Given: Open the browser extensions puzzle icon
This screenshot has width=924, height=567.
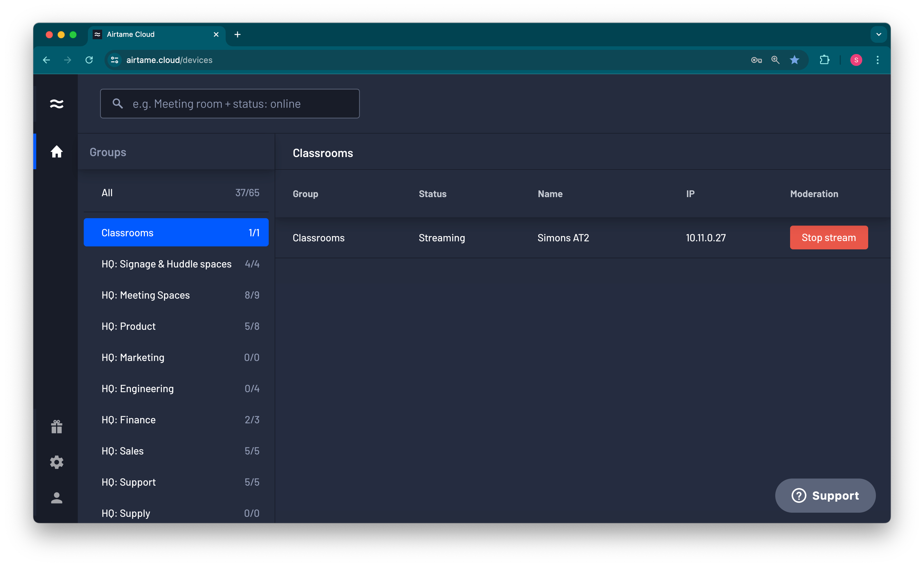Looking at the screenshot, I should pyautogui.click(x=824, y=60).
